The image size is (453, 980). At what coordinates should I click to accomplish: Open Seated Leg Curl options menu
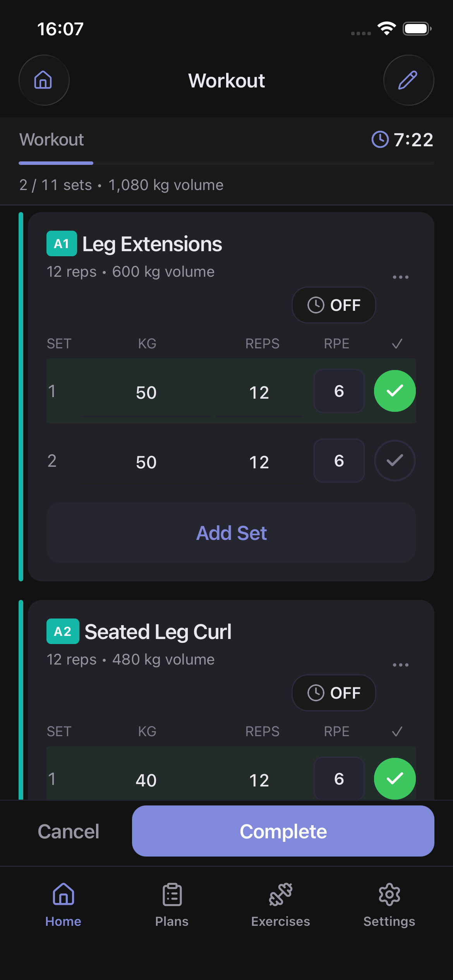click(x=400, y=665)
